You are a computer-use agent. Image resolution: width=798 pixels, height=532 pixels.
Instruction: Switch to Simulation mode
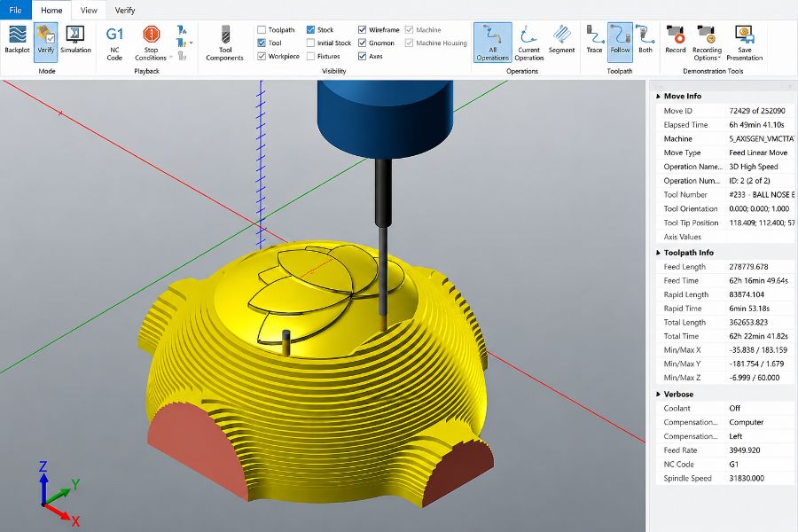tap(75, 40)
